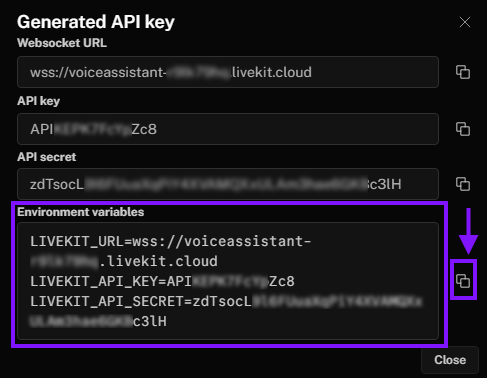This screenshot has width=487, height=378.
Task: Click the c3lH ending of the secret variable
Action: pos(150,321)
